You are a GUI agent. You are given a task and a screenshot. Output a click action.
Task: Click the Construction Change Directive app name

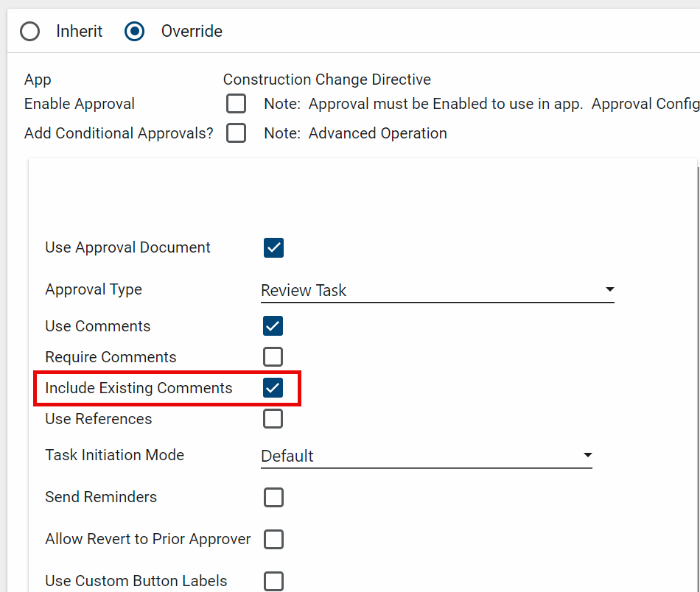326,80
